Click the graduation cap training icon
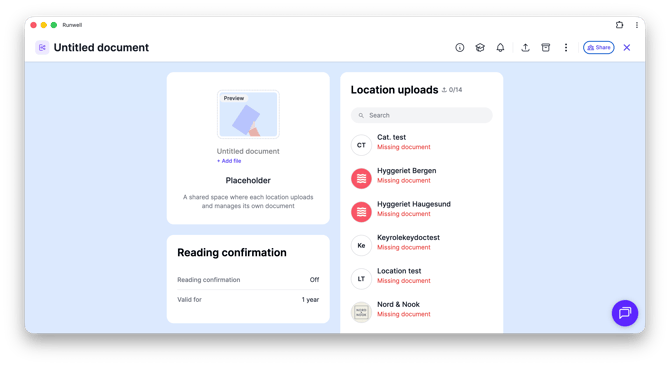Image resolution: width=670 pixels, height=366 pixels. tap(480, 48)
